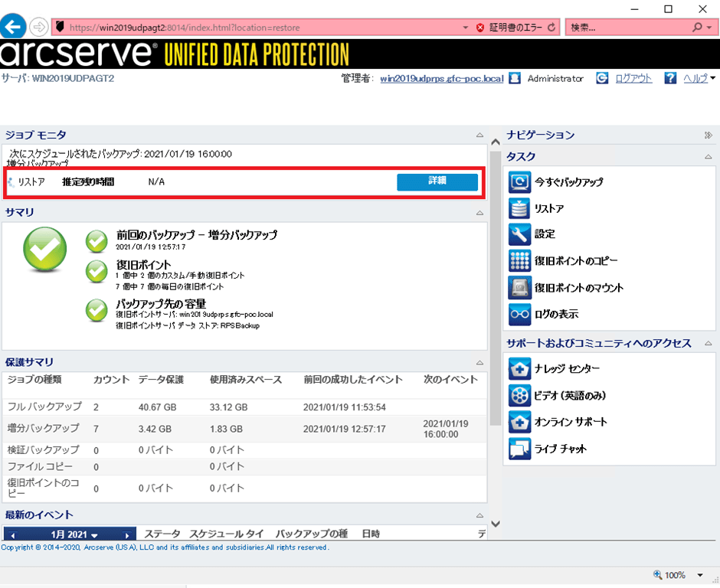Click the browser back arrow button
Image resolution: width=720 pixels, height=588 pixels.
click(x=13, y=27)
